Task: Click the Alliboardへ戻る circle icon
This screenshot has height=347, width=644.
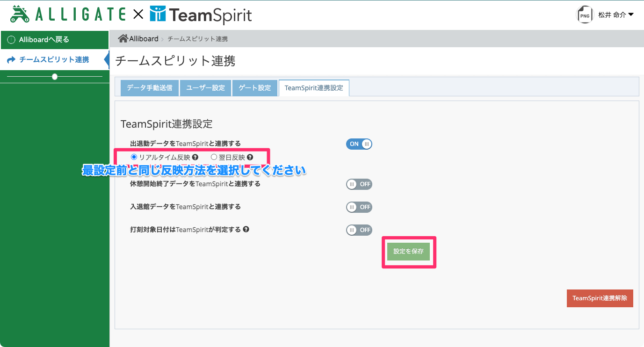Action: pyautogui.click(x=12, y=40)
